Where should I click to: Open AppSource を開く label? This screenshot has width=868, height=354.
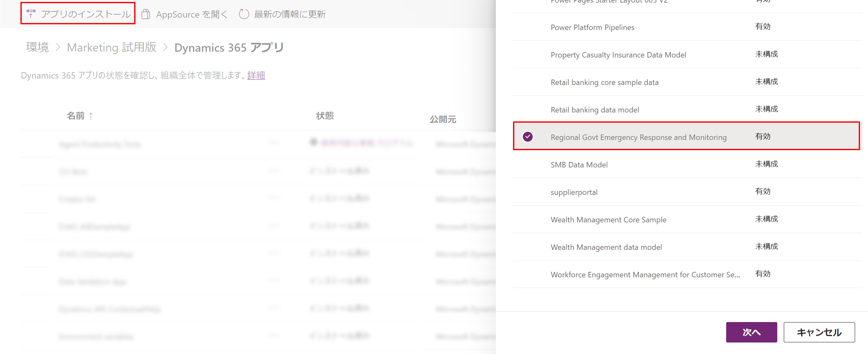click(x=192, y=14)
